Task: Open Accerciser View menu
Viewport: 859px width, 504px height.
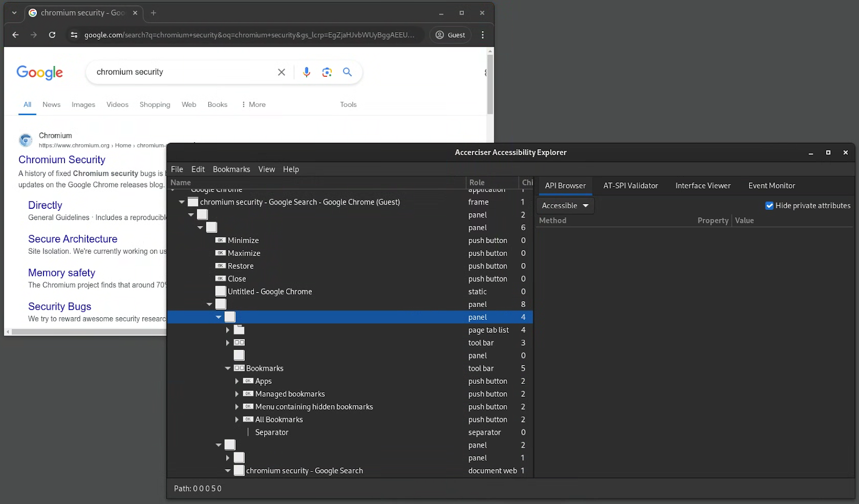Action: click(266, 169)
